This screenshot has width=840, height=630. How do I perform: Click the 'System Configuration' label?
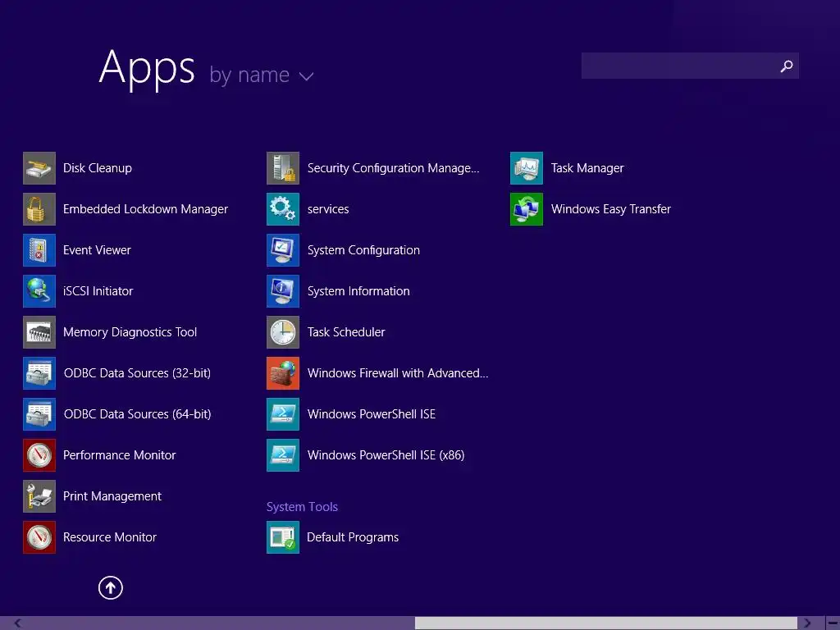coord(363,250)
